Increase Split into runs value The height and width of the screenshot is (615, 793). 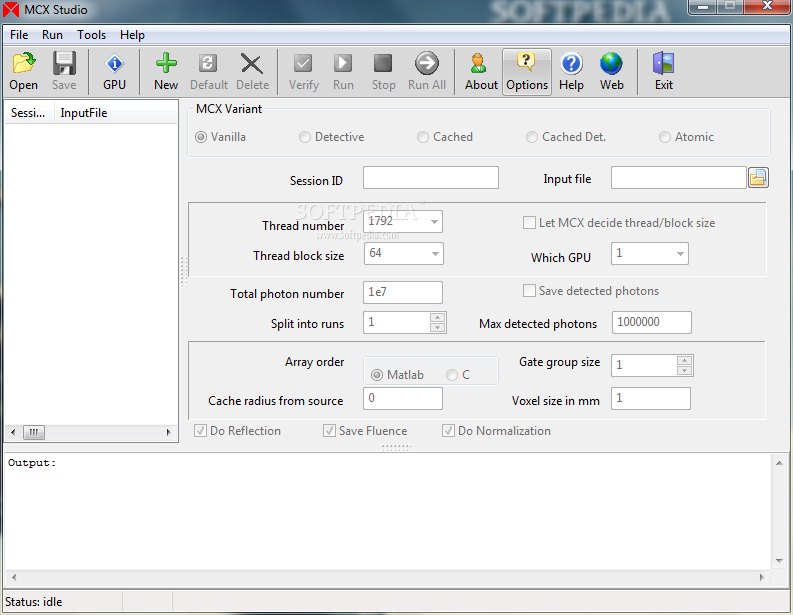(x=437, y=318)
